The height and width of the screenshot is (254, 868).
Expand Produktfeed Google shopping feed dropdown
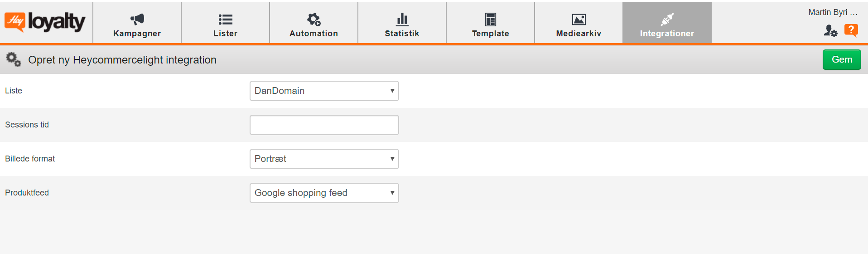[324, 193]
